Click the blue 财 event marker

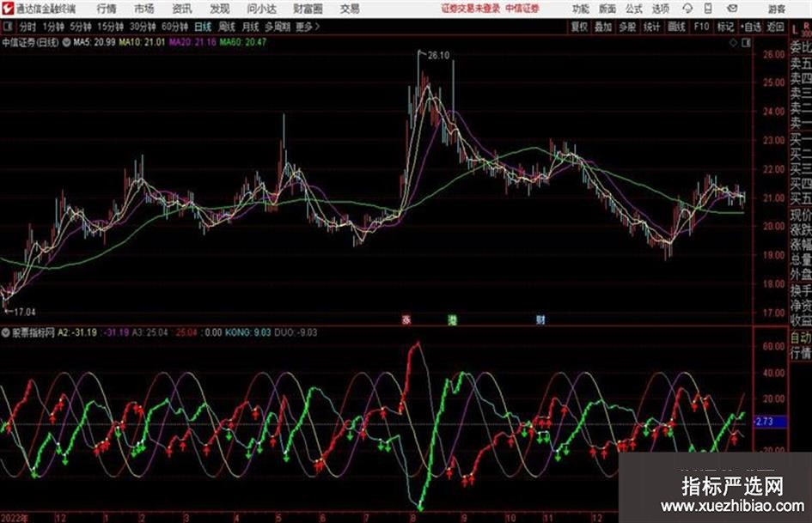(x=540, y=320)
